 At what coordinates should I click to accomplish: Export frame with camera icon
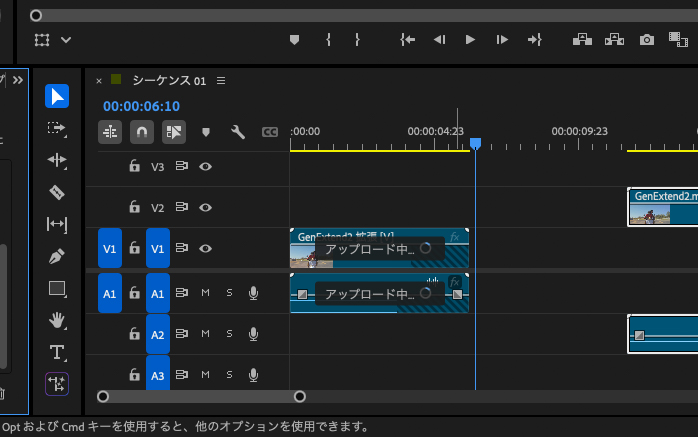click(x=647, y=40)
